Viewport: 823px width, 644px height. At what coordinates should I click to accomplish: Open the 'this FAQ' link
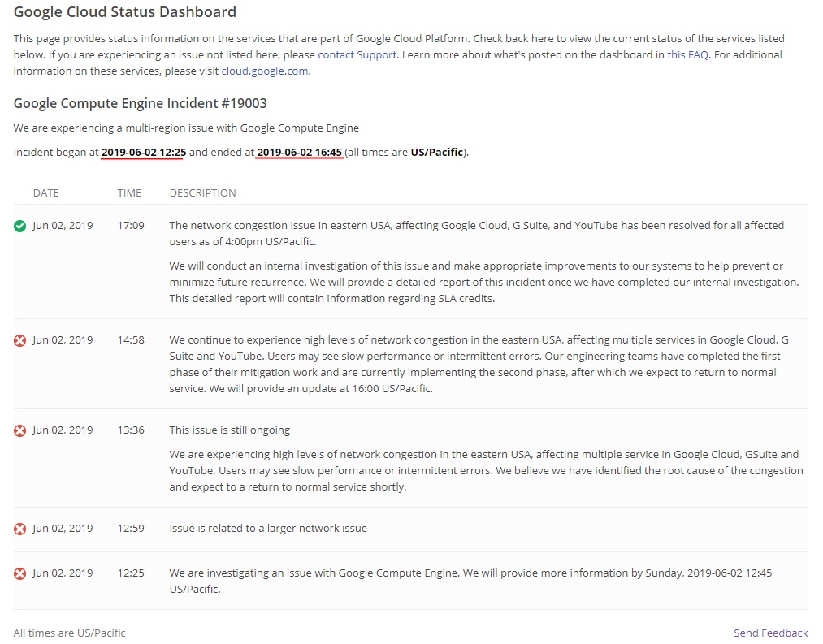tap(687, 54)
